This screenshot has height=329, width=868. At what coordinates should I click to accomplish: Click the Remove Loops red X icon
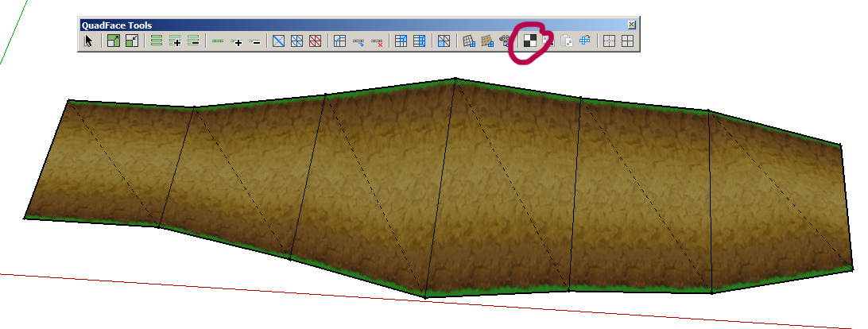pos(377,41)
